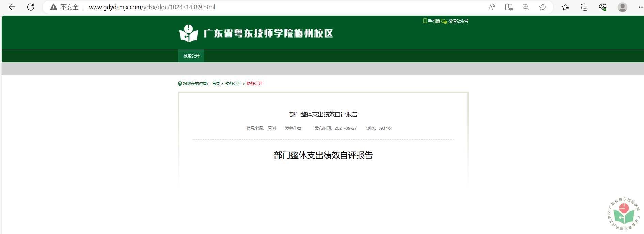
Task: Select the 校务公开 navigation tab
Action: coord(191,56)
